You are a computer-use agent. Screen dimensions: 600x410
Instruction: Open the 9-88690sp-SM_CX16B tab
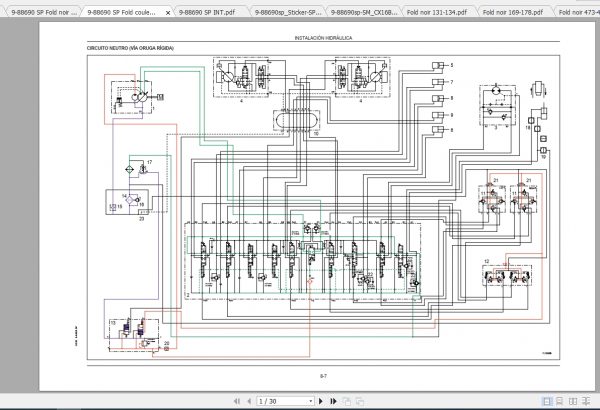tap(361, 12)
